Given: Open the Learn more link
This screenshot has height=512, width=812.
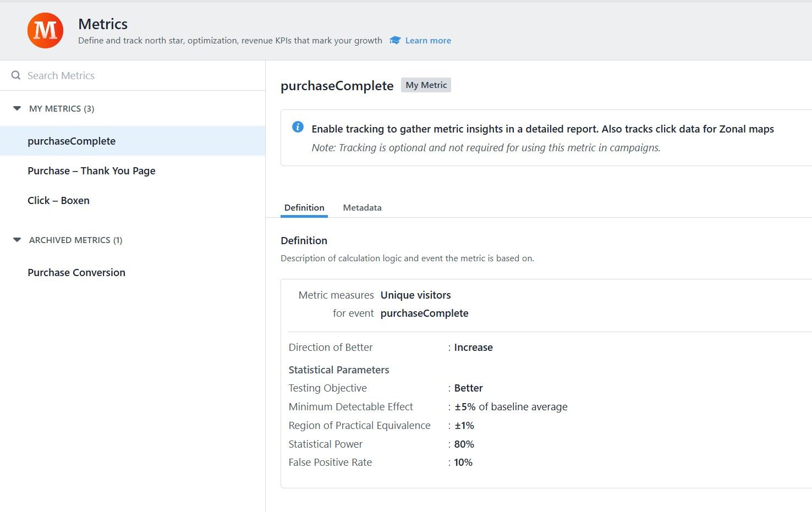Looking at the screenshot, I should click(x=428, y=40).
